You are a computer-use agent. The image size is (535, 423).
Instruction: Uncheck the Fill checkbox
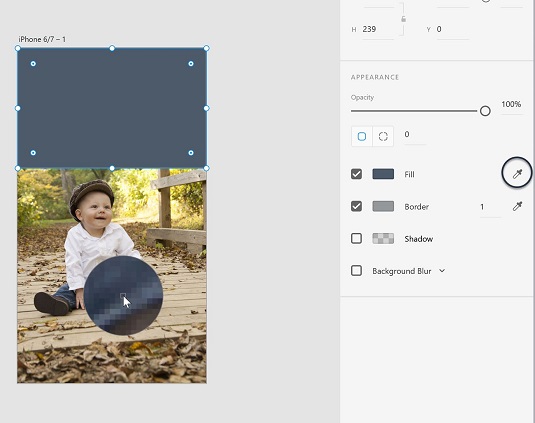357,174
